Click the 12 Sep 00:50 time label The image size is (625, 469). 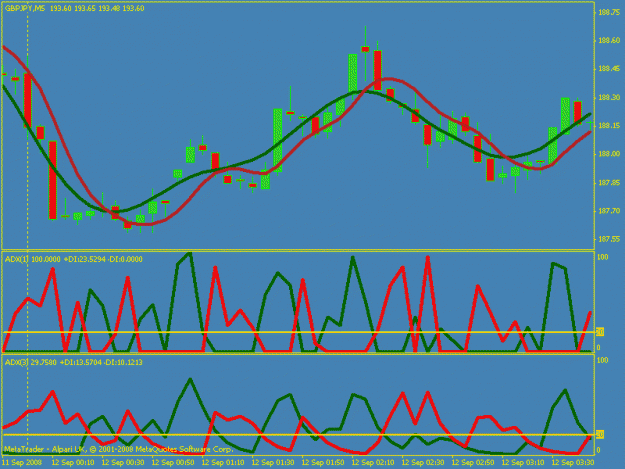173,463
